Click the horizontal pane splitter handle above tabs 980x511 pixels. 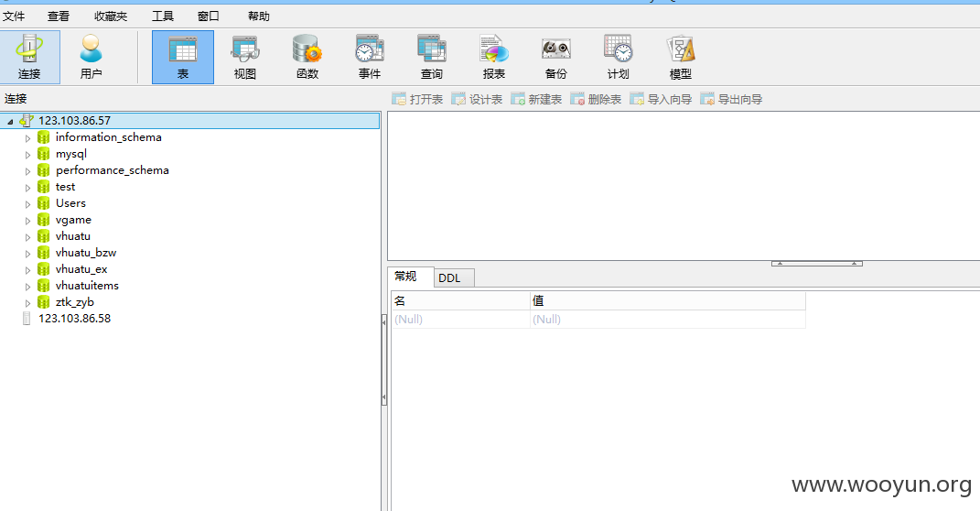pos(817,264)
